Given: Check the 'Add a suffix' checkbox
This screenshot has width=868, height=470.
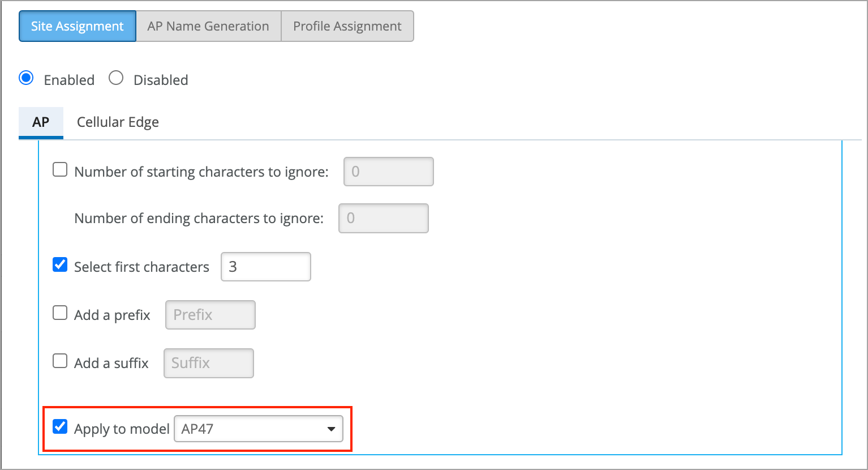Looking at the screenshot, I should coord(60,361).
